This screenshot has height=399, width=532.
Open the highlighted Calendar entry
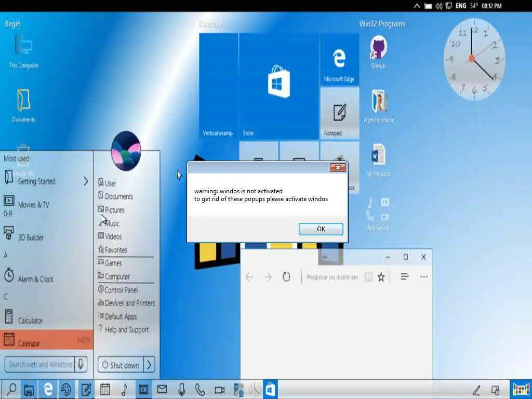pyautogui.click(x=46, y=340)
